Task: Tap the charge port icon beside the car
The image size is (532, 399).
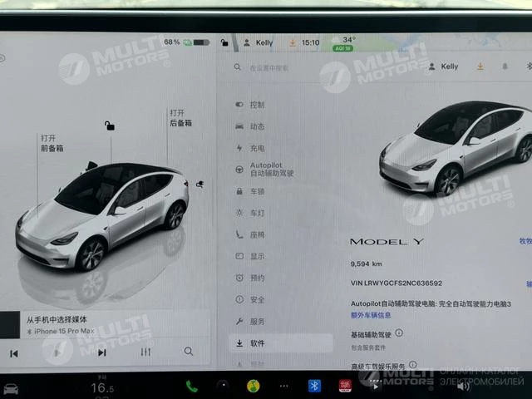Action: click(199, 185)
